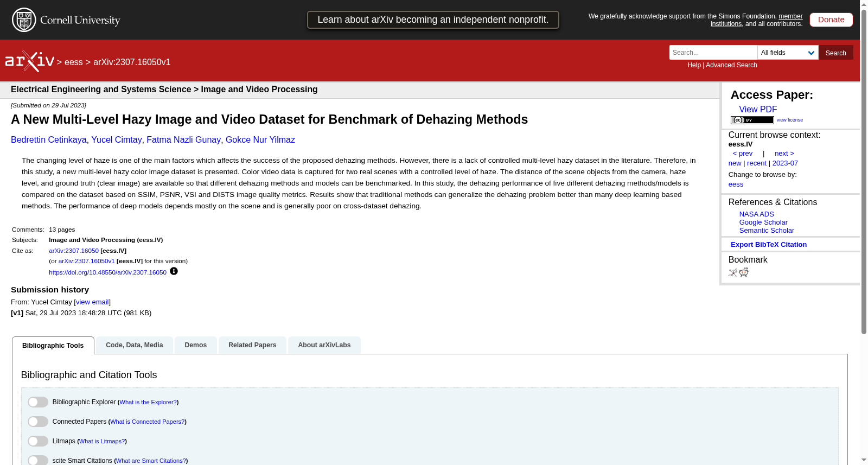Open the arXiv nonprofit announcement banner
This screenshot has height=465, width=868.
coord(433,20)
